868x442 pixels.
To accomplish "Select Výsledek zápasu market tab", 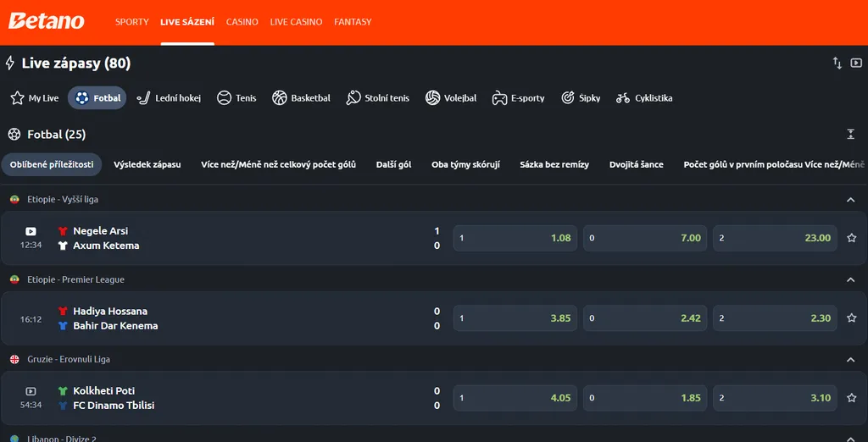I will pyautogui.click(x=147, y=164).
